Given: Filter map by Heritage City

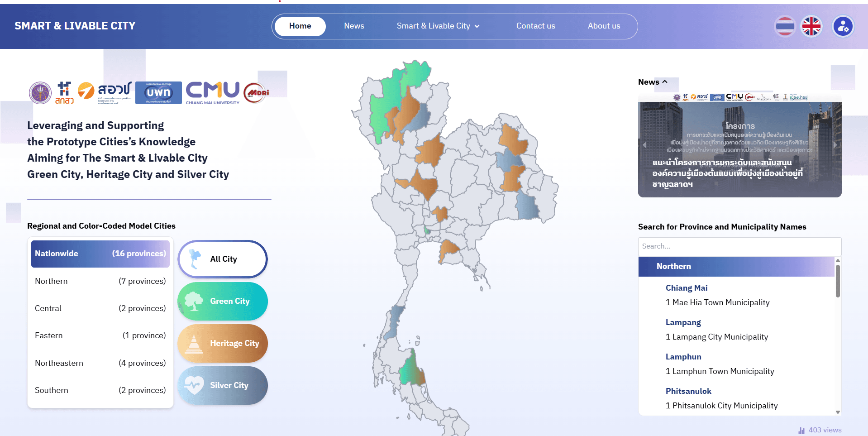Looking at the screenshot, I should click(223, 343).
